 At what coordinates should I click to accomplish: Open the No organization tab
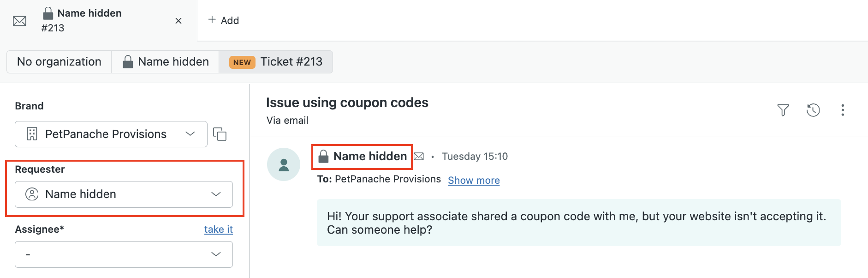pos(59,62)
